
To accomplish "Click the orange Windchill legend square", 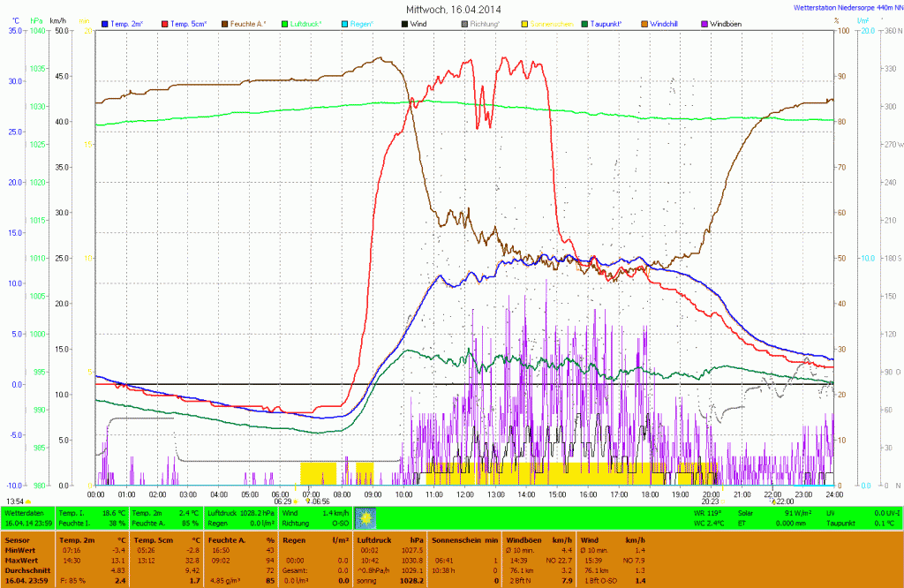I will tap(644, 22).
